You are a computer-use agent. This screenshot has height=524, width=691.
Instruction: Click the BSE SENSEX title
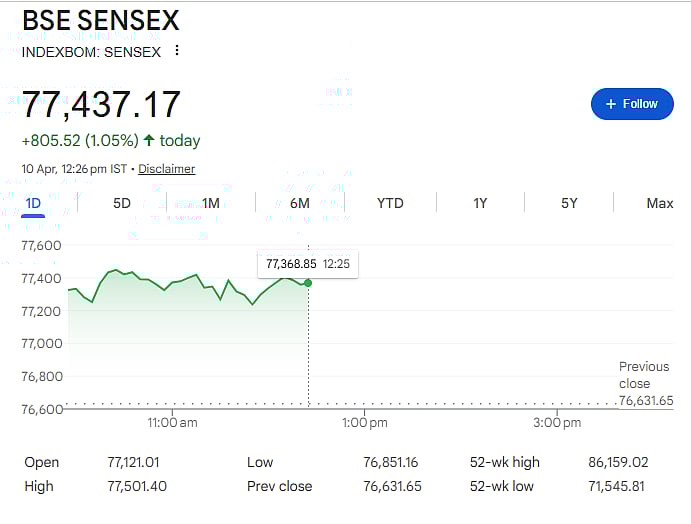100,21
